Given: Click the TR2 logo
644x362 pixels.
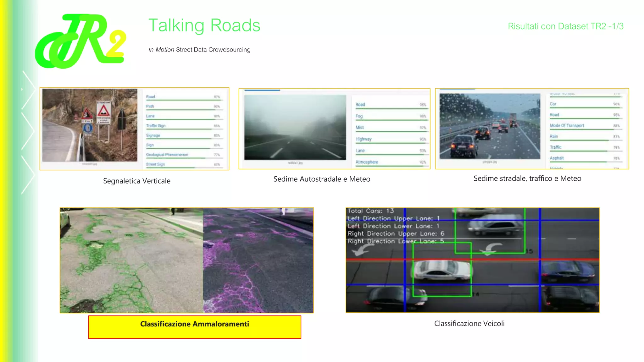Looking at the screenshot, I should (x=80, y=41).
